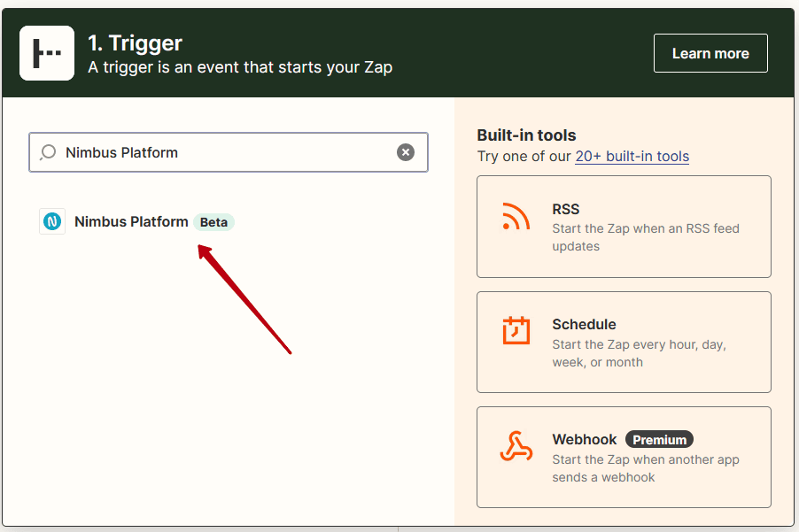Screen dimensions: 799x532
Task: Select the Schedule calendar icon
Action: click(516, 331)
